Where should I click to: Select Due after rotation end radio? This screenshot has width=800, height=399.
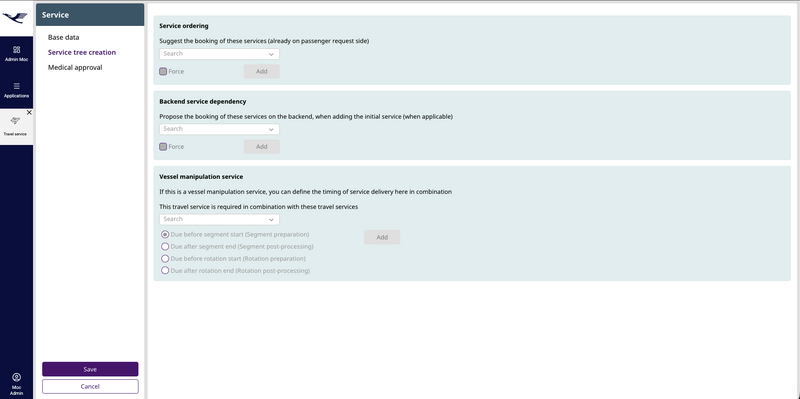tap(165, 270)
